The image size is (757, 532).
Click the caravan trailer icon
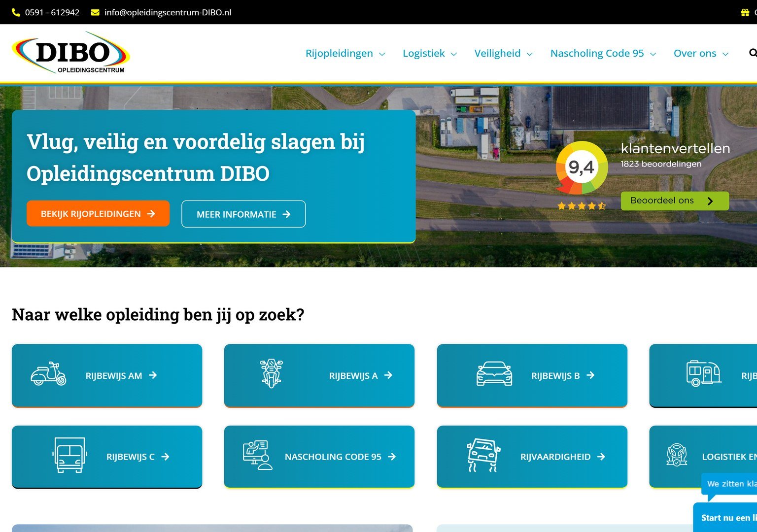pos(704,372)
